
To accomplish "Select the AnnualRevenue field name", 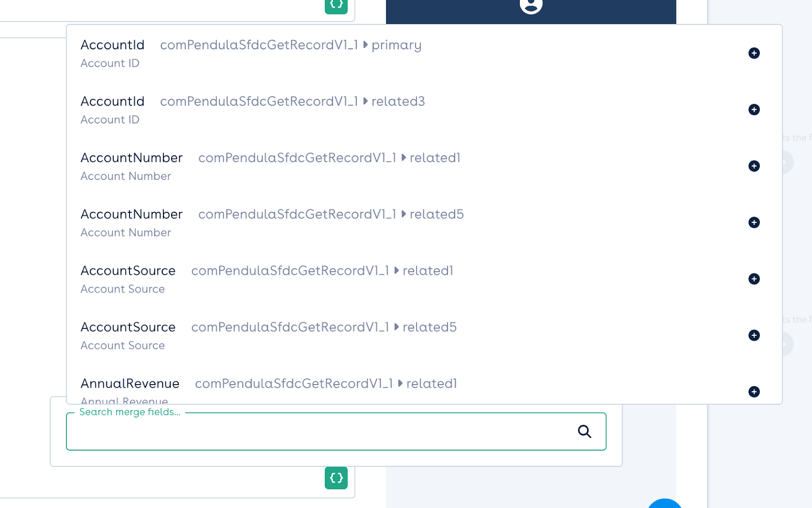I will pyautogui.click(x=130, y=384).
